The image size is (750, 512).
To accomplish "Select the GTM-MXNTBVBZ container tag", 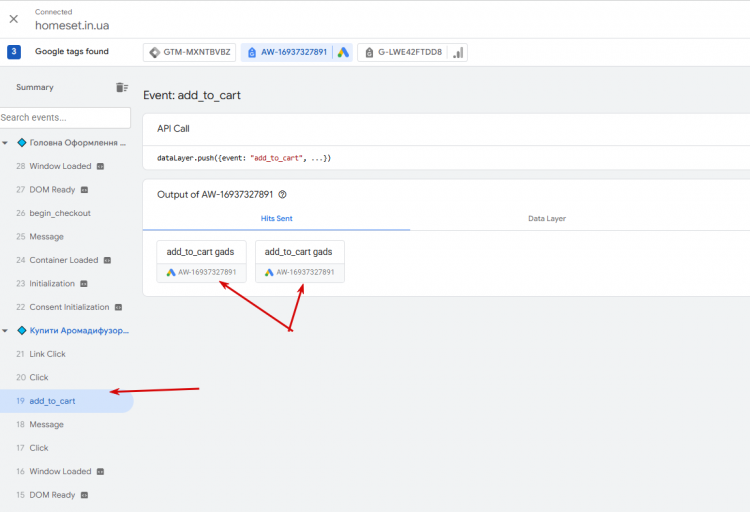I will 189,52.
